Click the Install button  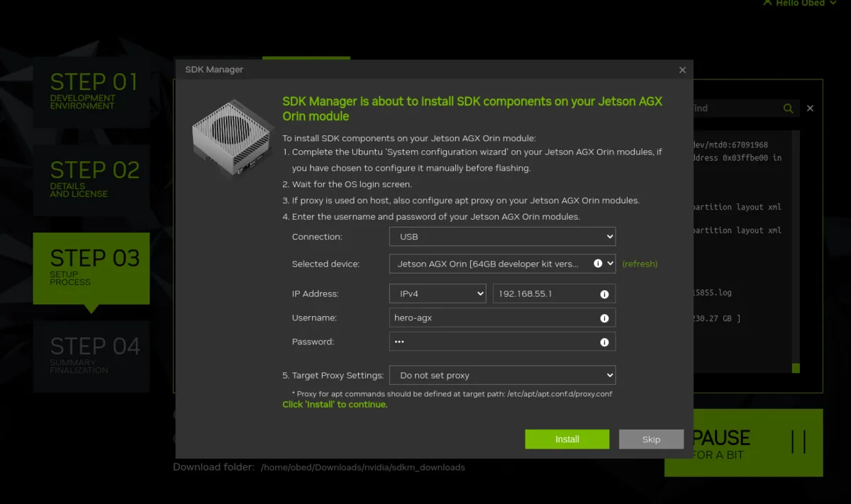[x=567, y=439]
